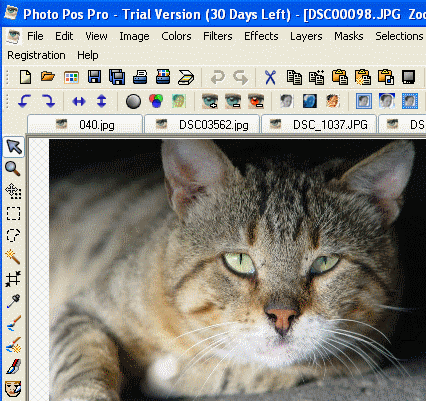Open the Edit menu
Viewport: 426px width, 401px height.
(x=64, y=36)
